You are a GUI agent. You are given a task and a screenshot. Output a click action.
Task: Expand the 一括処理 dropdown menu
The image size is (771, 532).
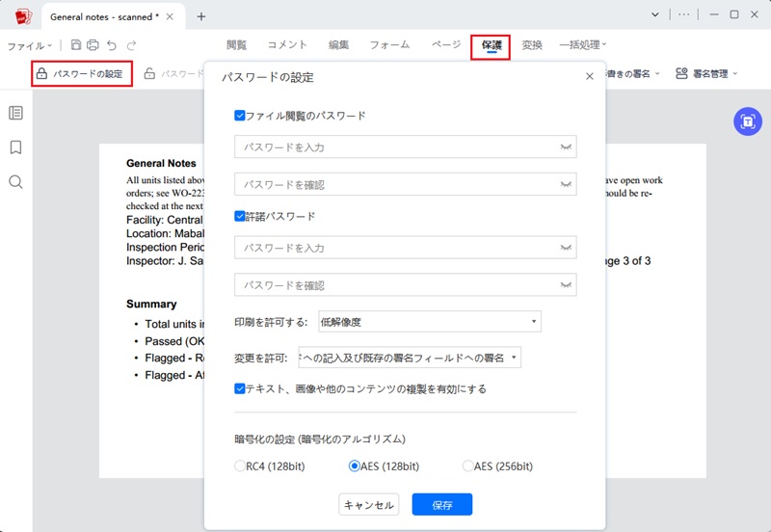(x=583, y=44)
